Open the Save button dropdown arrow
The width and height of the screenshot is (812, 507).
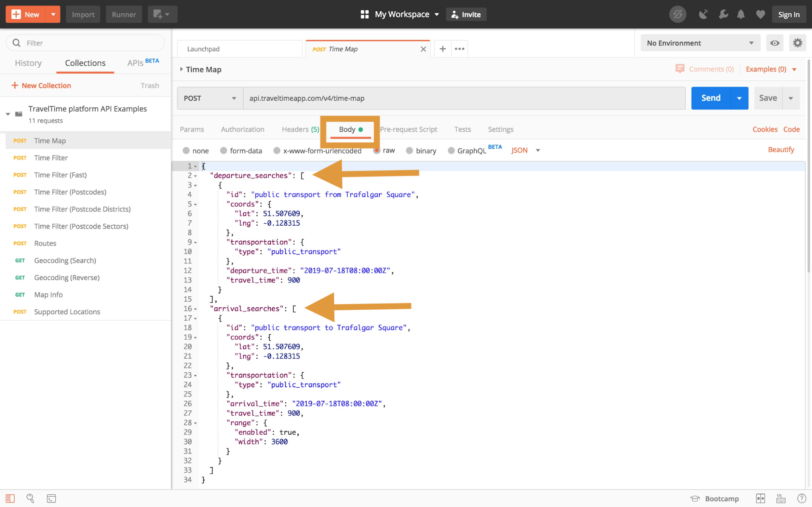790,98
